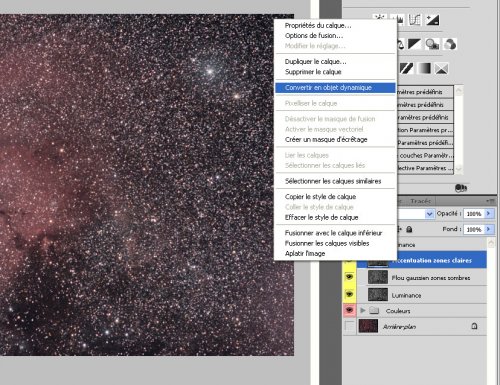Viewport: 500px width, 385px height.
Task: Open Options de fusion...
Action: [314, 36]
